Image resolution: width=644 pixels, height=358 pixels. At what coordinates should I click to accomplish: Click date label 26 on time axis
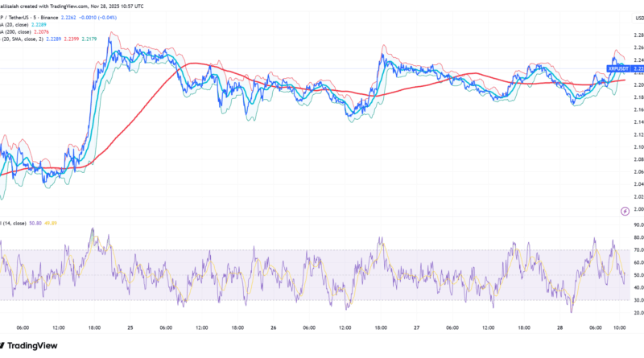point(273,327)
